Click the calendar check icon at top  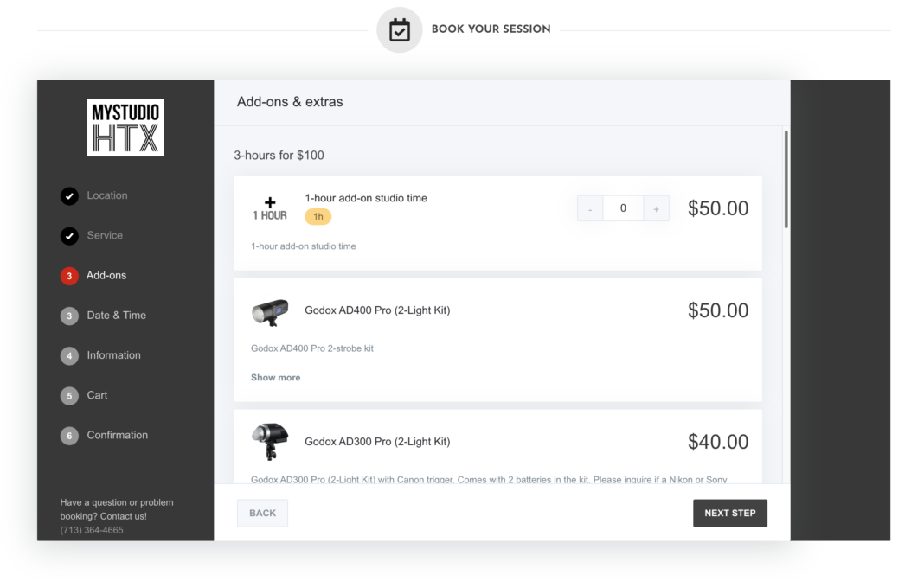pyautogui.click(x=399, y=30)
